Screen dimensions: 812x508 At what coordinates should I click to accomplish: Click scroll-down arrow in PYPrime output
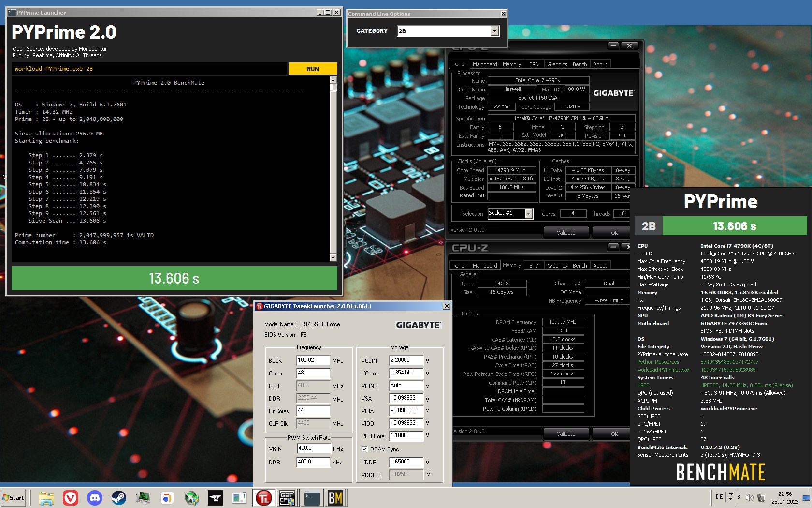(x=333, y=258)
